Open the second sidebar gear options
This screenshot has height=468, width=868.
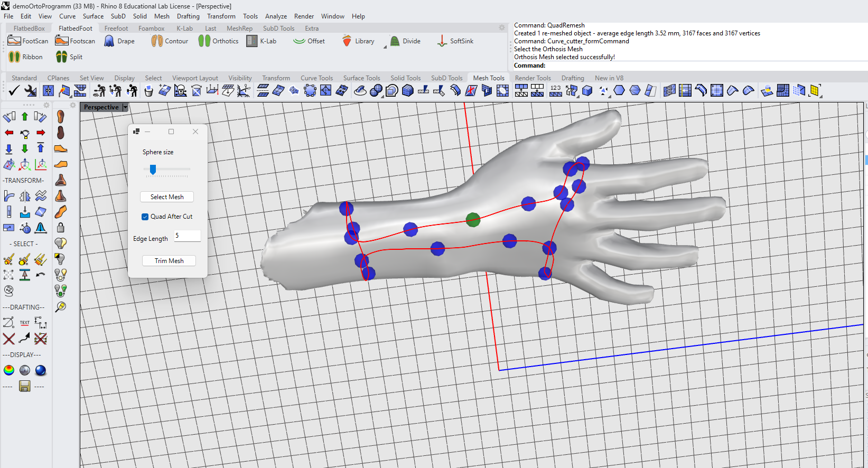pos(73,105)
